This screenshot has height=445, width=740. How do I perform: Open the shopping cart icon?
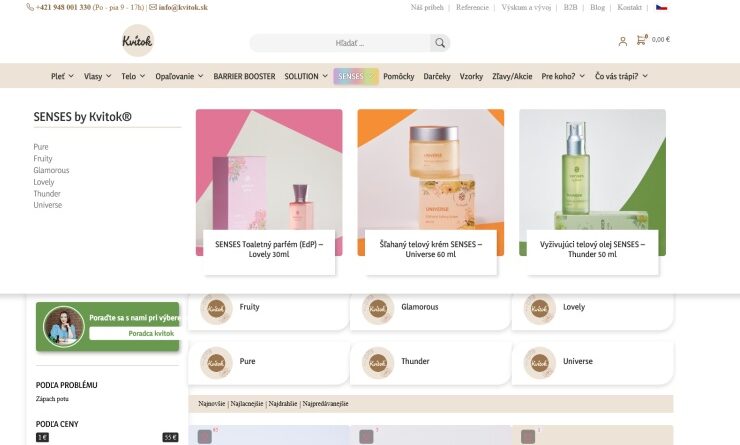[x=641, y=40]
